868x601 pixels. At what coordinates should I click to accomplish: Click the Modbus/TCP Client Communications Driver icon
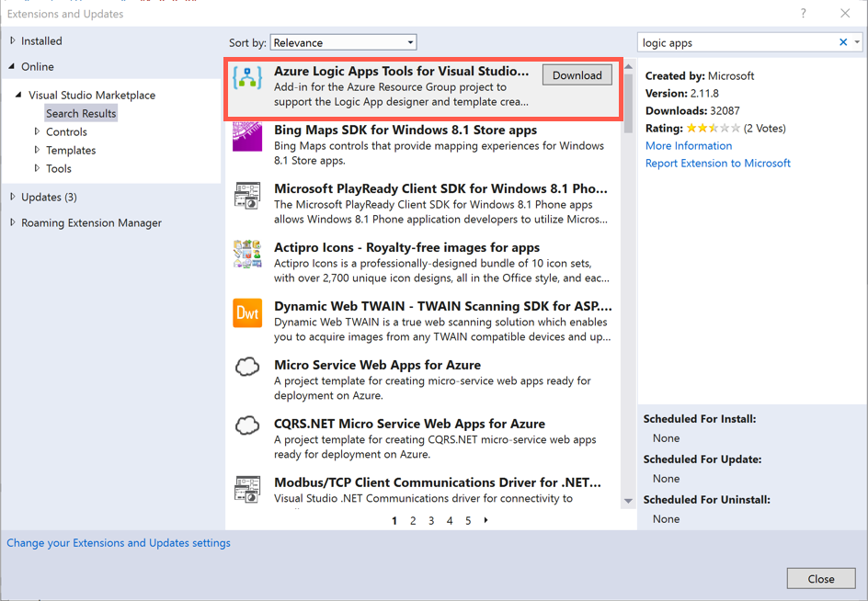click(x=247, y=489)
